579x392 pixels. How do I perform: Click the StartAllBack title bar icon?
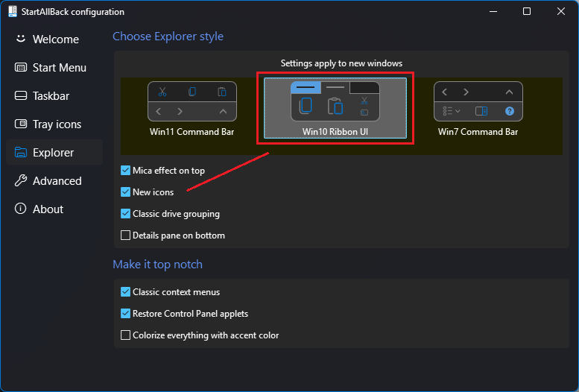coord(13,11)
